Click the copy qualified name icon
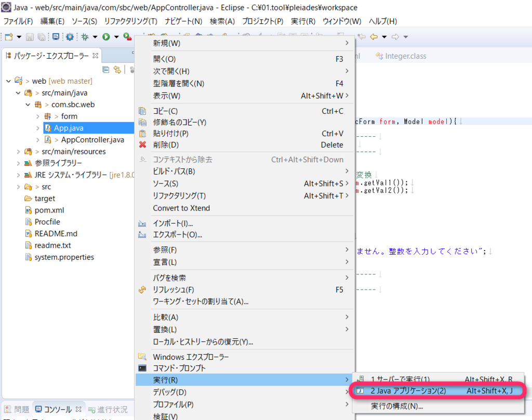The height and width of the screenshot is (420, 532). (x=142, y=122)
